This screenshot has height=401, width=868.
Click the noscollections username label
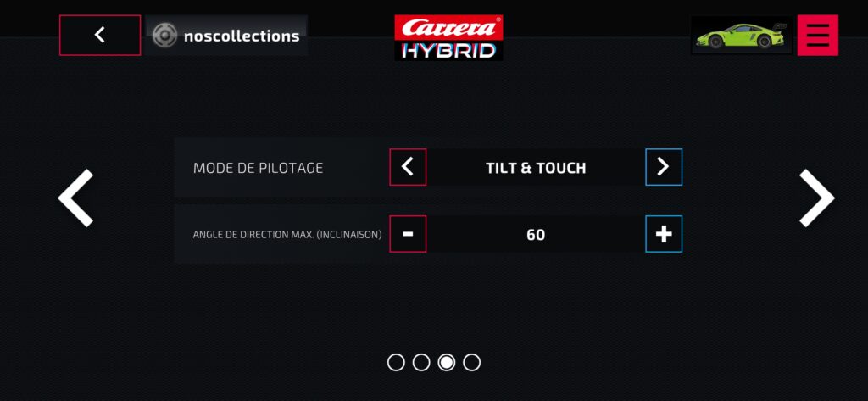(x=242, y=36)
